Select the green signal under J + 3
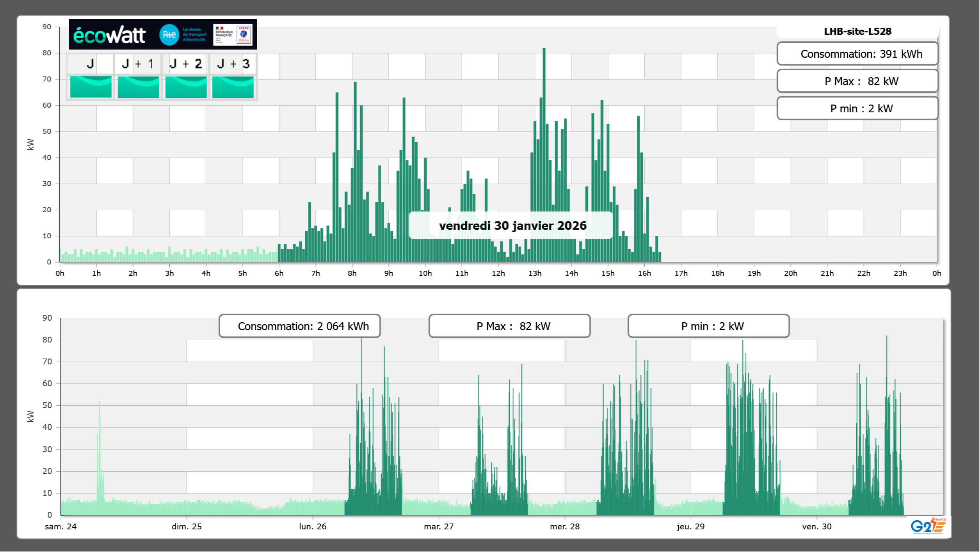Screen dimensions: 980x552 point(233,87)
